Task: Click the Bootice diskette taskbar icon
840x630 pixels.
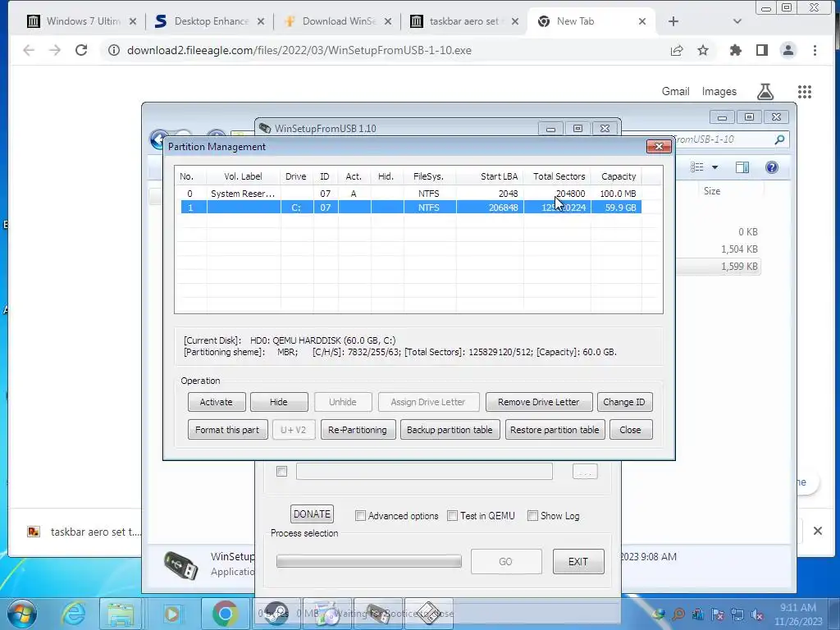Action: 428,614
